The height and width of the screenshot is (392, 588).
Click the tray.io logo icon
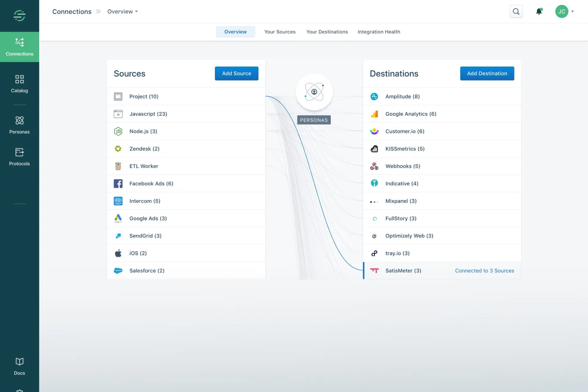(x=374, y=253)
